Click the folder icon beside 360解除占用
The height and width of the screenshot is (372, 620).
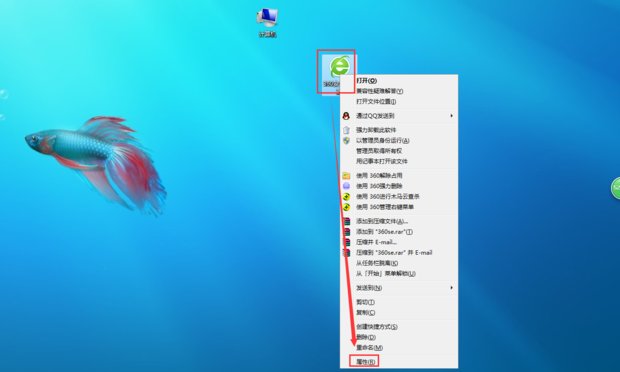[346, 176]
